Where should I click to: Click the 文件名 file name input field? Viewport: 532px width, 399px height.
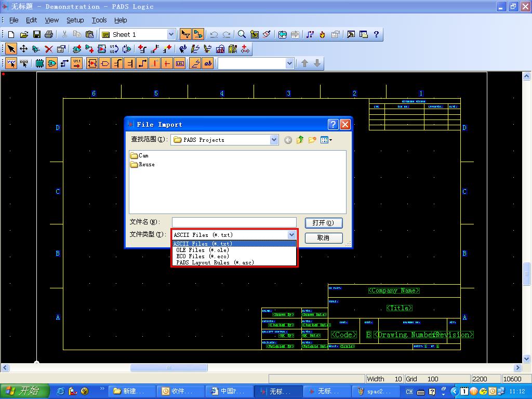pos(234,222)
